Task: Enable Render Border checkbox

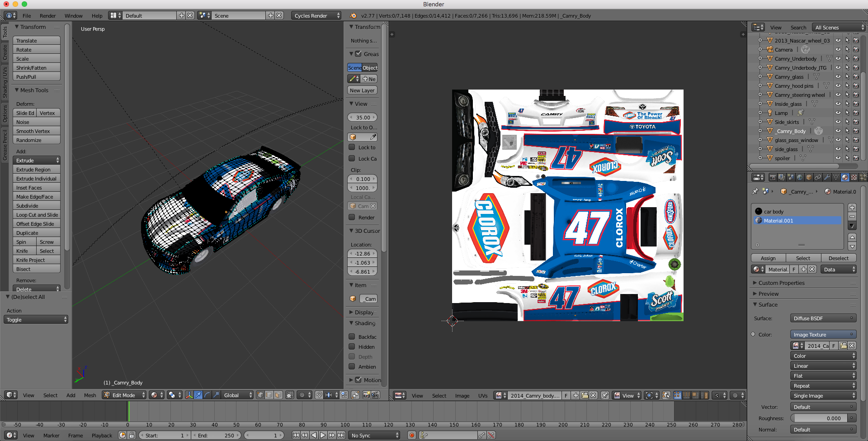Action: tap(352, 217)
